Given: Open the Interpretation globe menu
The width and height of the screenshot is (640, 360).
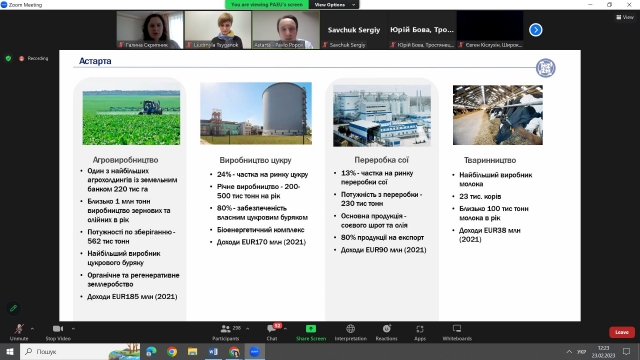Looking at the screenshot, I should pos(351,332).
